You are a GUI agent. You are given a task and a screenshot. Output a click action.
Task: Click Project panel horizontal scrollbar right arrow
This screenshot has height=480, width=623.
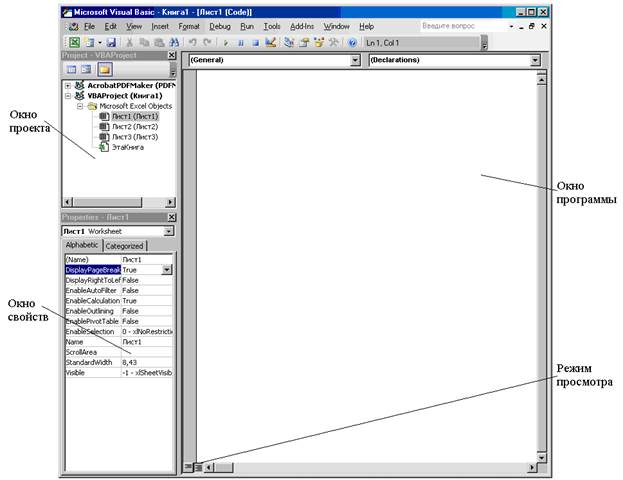pos(170,202)
